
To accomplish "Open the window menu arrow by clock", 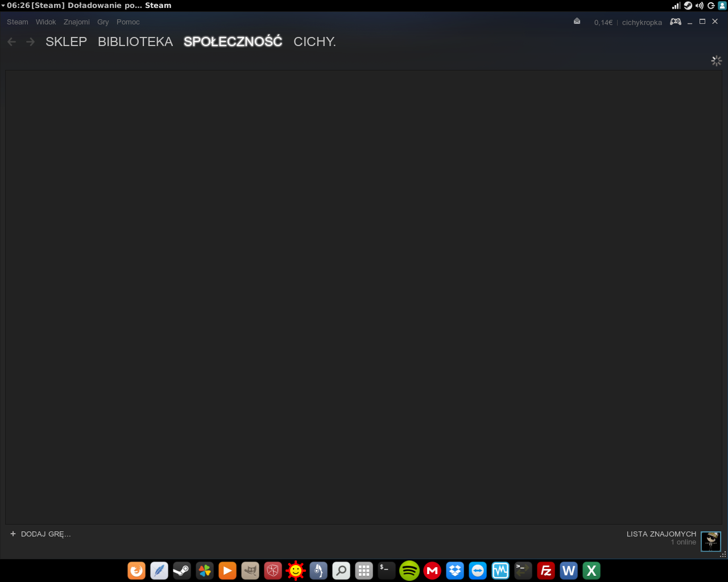I will [3, 6].
